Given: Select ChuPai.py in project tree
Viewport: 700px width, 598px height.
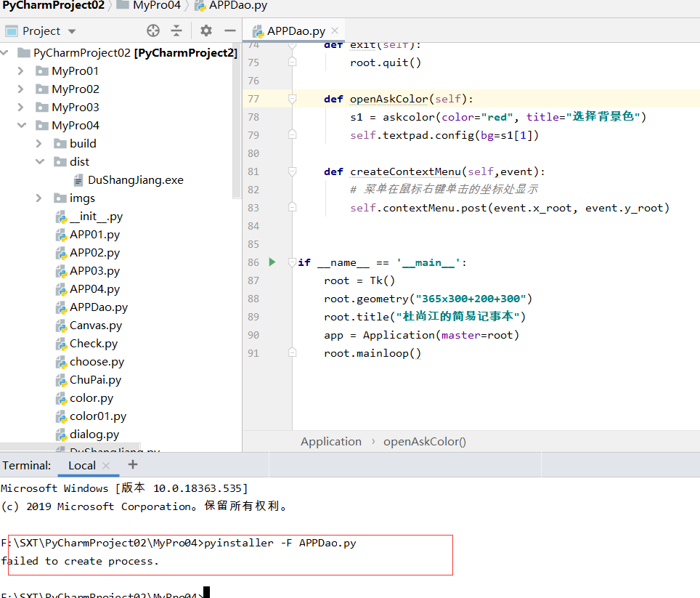Looking at the screenshot, I should (x=95, y=380).
